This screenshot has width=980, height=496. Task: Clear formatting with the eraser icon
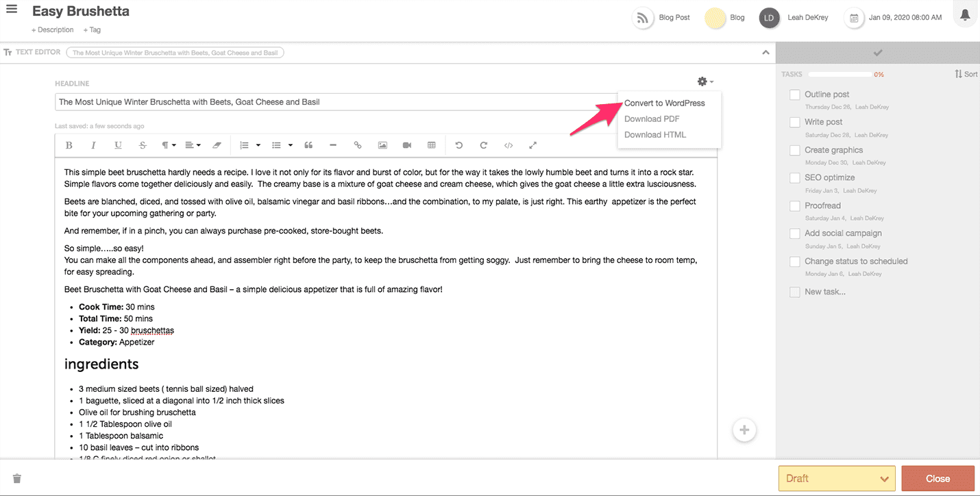pyautogui.click(x=217, y=145)
